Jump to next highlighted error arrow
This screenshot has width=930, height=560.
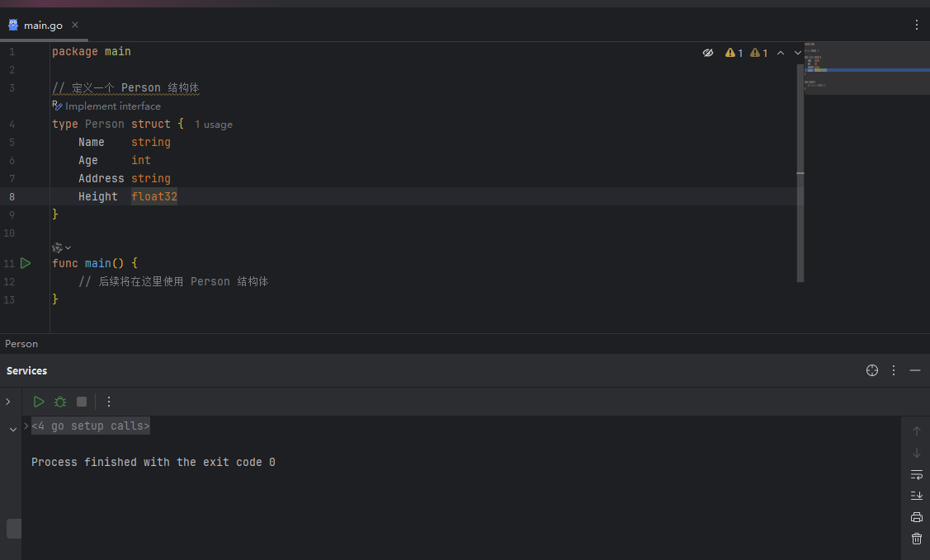tap(798, 53)
